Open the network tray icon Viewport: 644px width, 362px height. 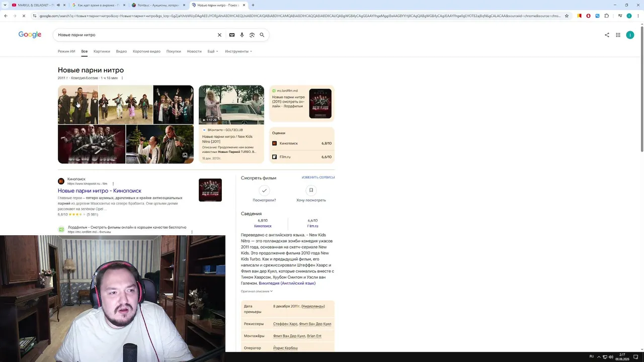(x=605, y=357)
